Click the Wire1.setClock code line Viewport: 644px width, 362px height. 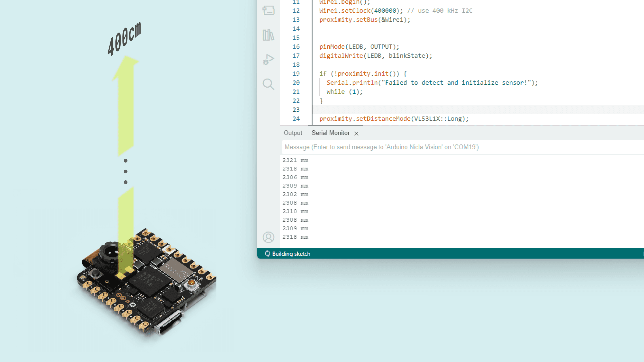pos(360,11)
